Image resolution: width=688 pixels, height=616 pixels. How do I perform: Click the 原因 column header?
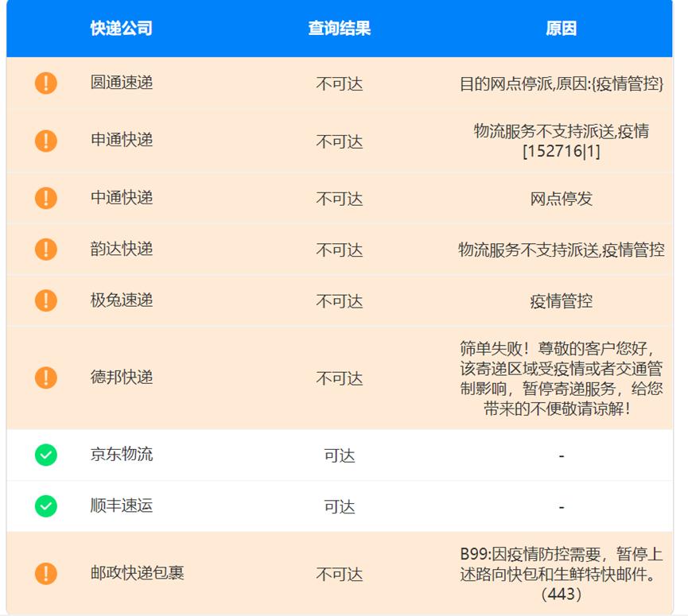coord(561,29)
